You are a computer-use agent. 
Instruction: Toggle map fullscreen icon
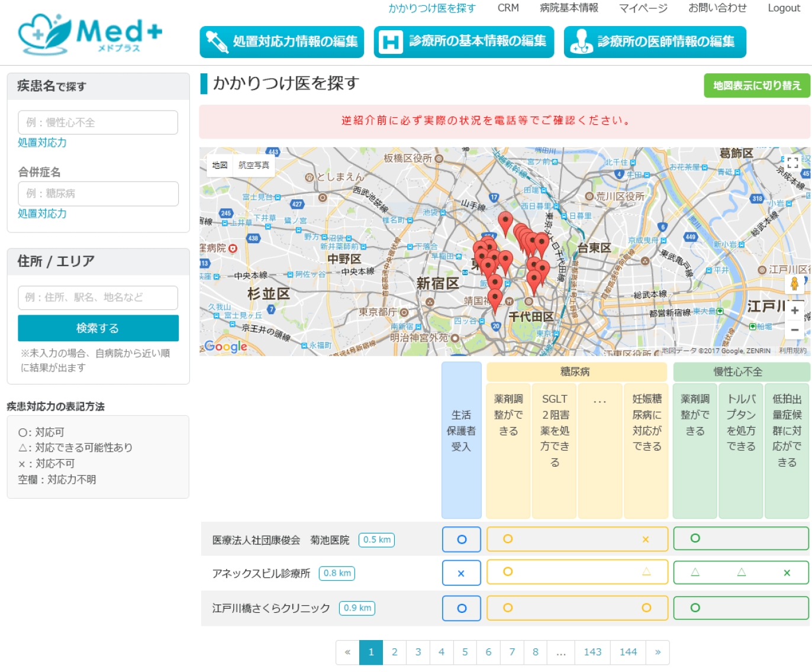pos(792,163)
